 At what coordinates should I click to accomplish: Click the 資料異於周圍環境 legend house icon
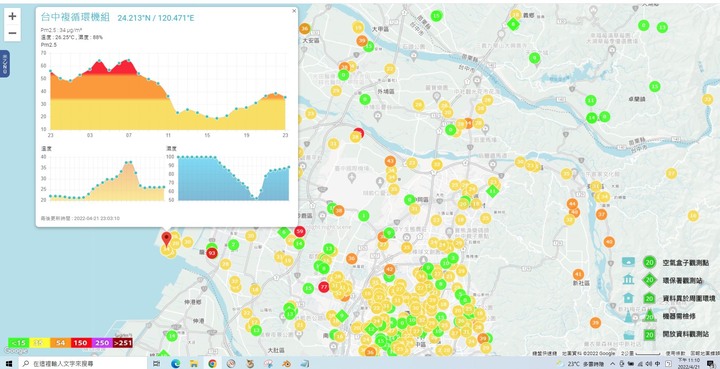click(628, 298)
